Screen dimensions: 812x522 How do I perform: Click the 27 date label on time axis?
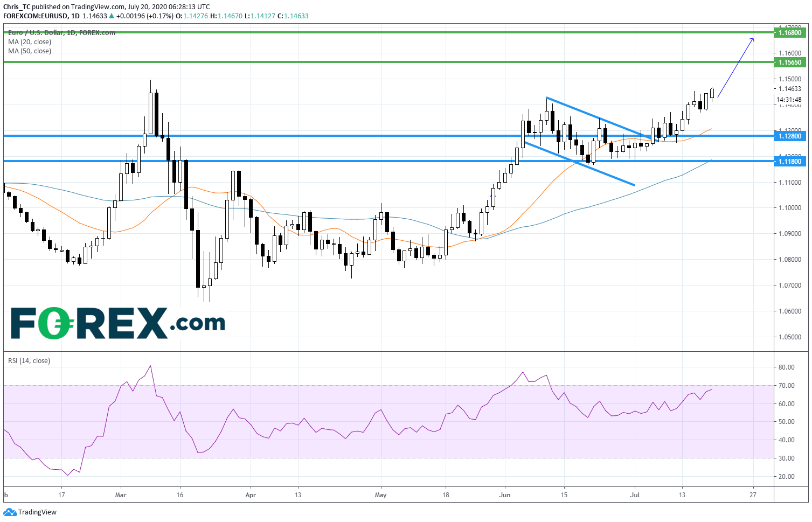coord(753,495)
